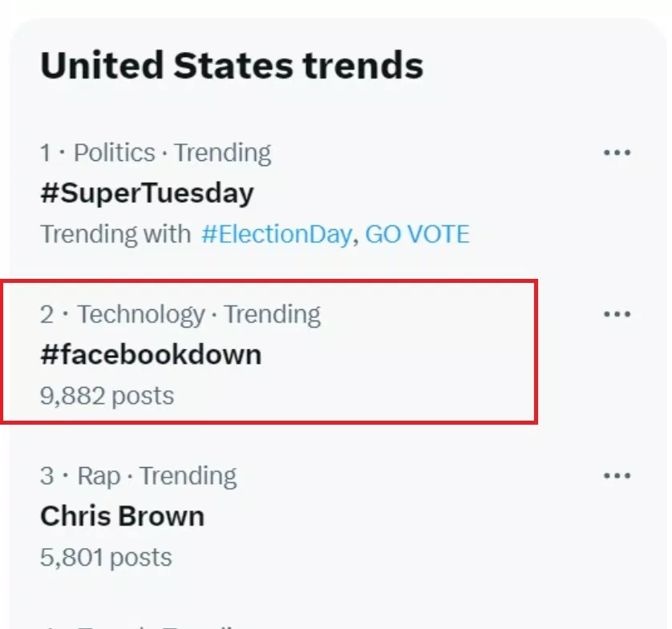Viewport: 672px width, 629px height.
Task: Click 'Trending' text in the Rap row
Action: (x=188, y=476)
